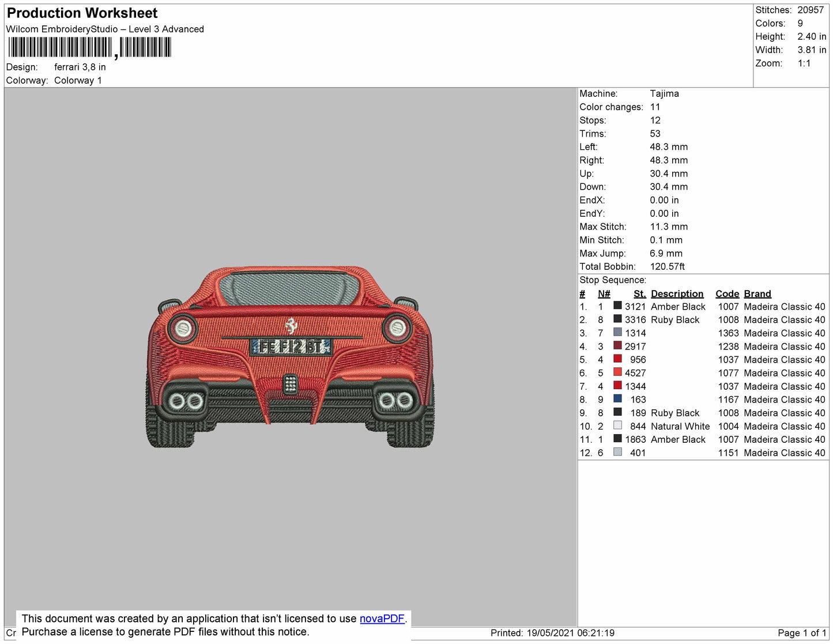The image size is (833, 644).
Task: Click the Ruby Black swatch in row 2
Action: [617, 319]
